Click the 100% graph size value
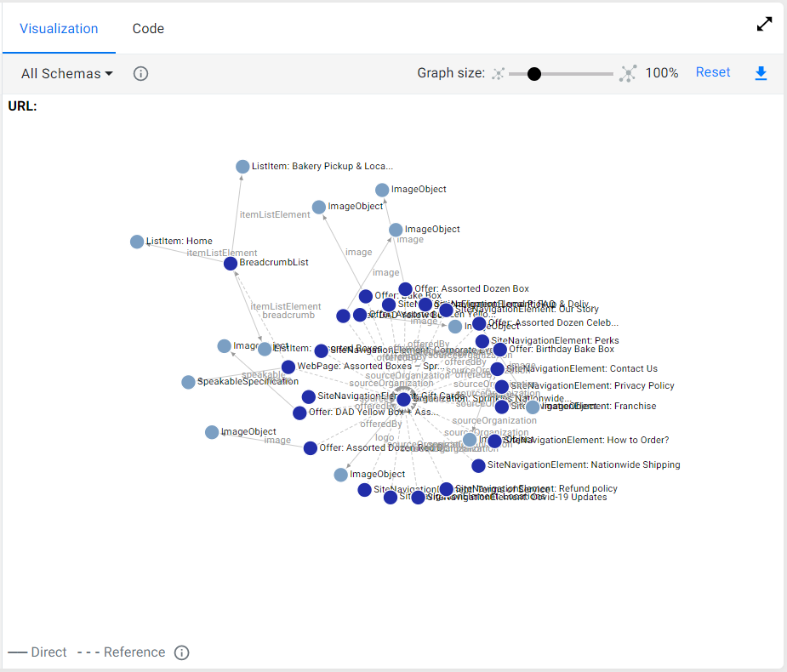The image size is (787, 672). (662, 73)
